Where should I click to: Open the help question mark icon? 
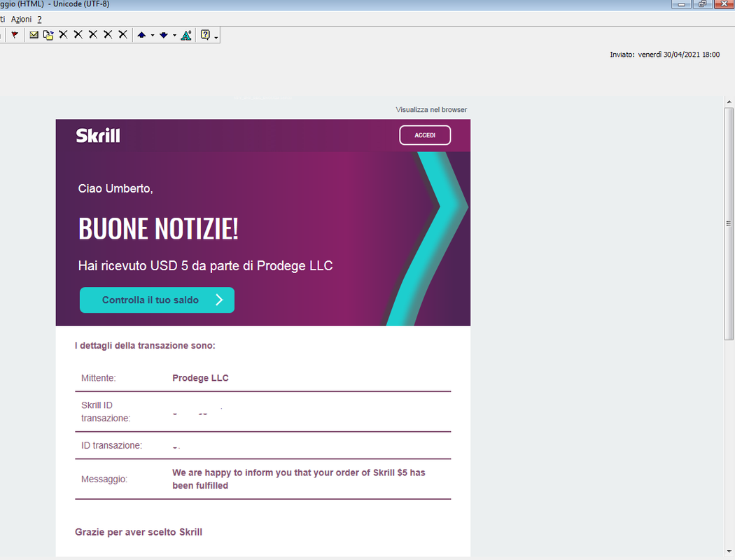(x=205, y=35)
